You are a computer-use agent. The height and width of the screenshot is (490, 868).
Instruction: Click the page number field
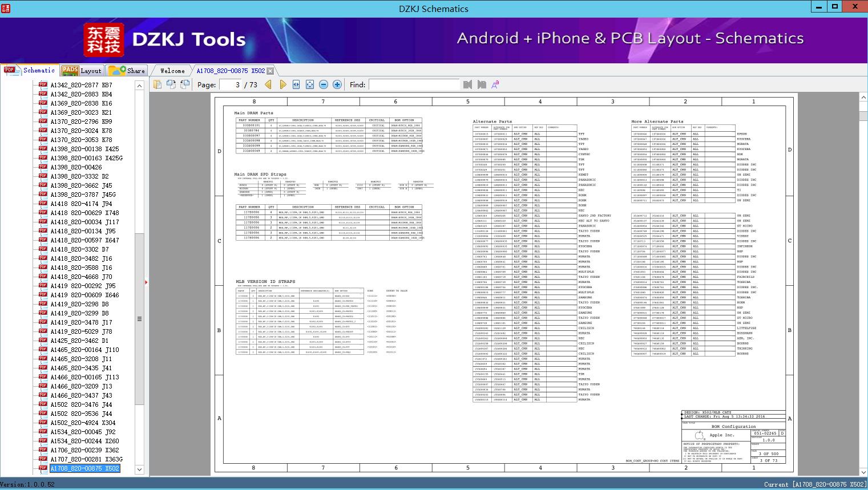(229, 84)
